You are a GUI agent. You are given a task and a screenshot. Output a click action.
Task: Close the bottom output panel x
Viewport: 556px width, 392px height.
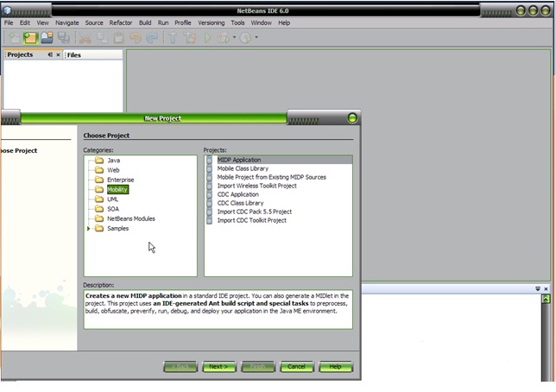tap(546, 288)
